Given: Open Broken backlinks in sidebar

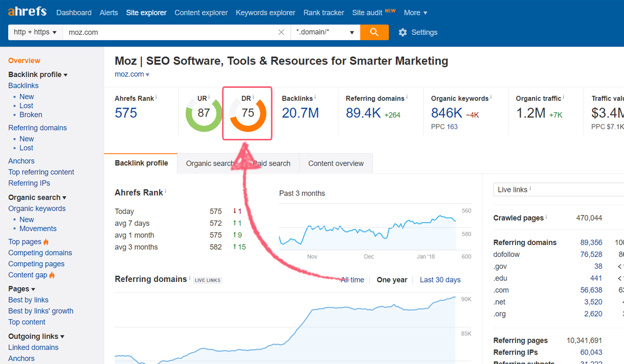Looking at the screenshot, I should pos(31,115).
